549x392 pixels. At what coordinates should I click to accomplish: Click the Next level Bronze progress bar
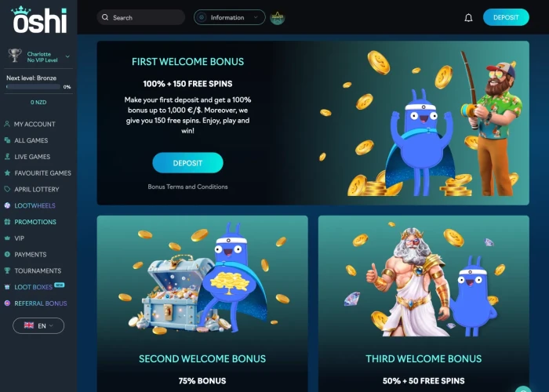tap(33, 87)
